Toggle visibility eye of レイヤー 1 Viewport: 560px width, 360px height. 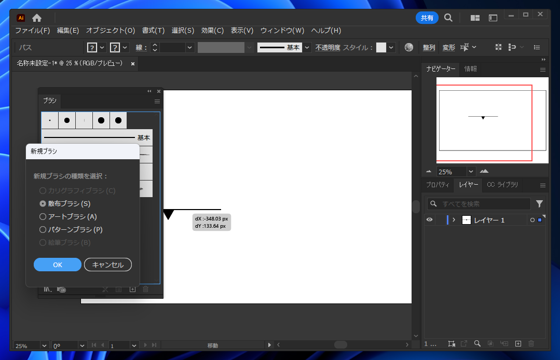(430, 220)
